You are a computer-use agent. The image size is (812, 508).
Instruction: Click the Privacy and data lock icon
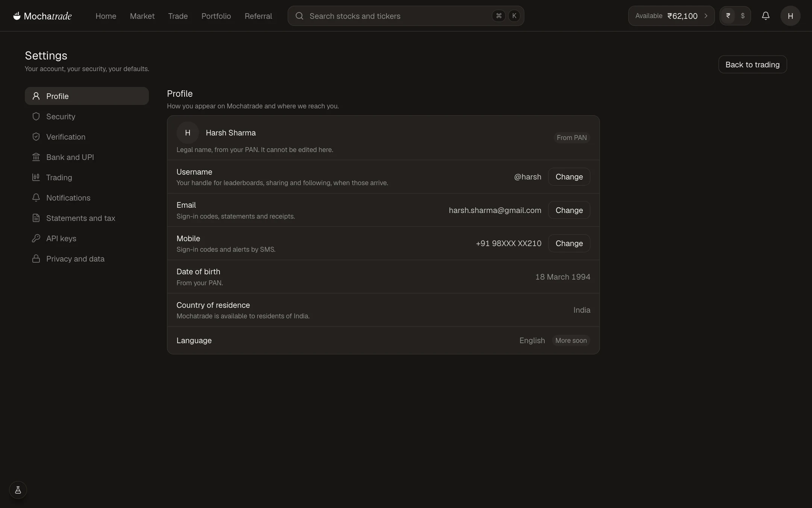36,259
